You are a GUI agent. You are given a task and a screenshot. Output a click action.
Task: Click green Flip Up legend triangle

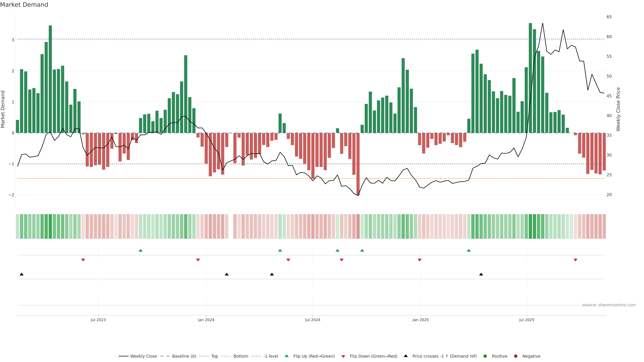coord(287,356)
